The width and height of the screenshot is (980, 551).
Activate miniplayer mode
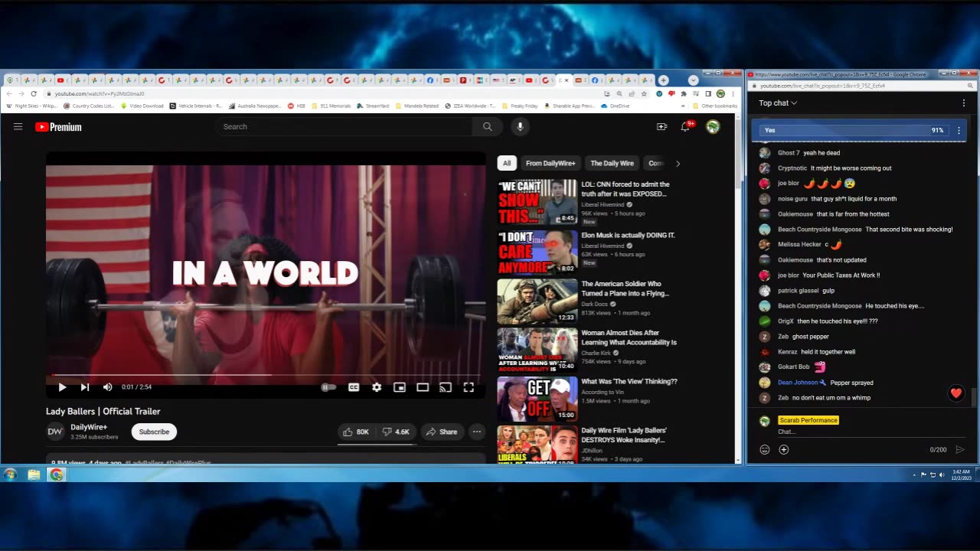(400, 387)
